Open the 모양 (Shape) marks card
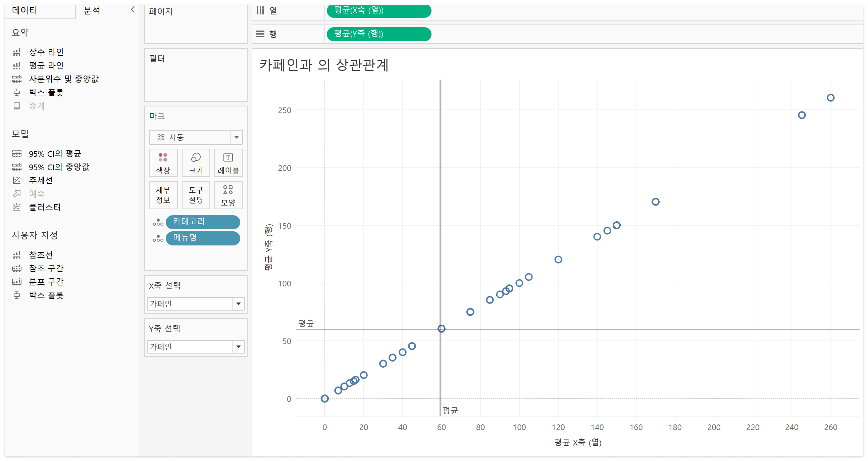868x461 pixels. click(228, 195)
